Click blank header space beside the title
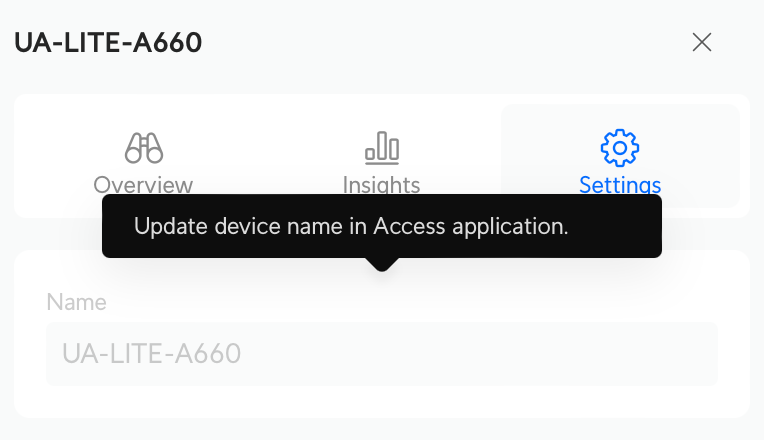Viewport: 764px width, 440px height. coord(450,42)
